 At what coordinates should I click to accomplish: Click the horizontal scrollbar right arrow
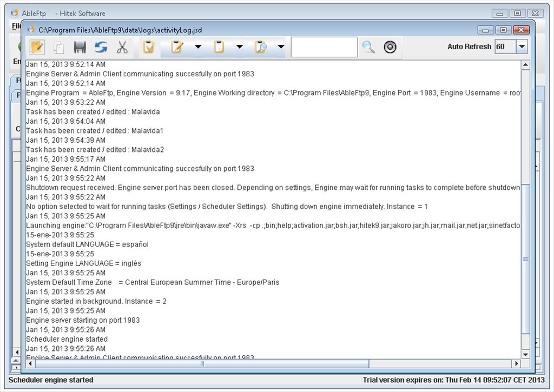[517, 363]
